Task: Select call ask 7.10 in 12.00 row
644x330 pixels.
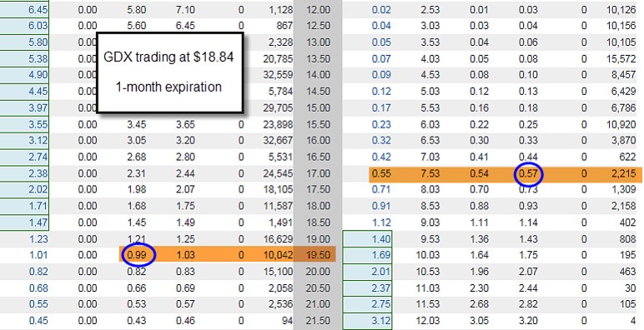Action: coord(185,9)
